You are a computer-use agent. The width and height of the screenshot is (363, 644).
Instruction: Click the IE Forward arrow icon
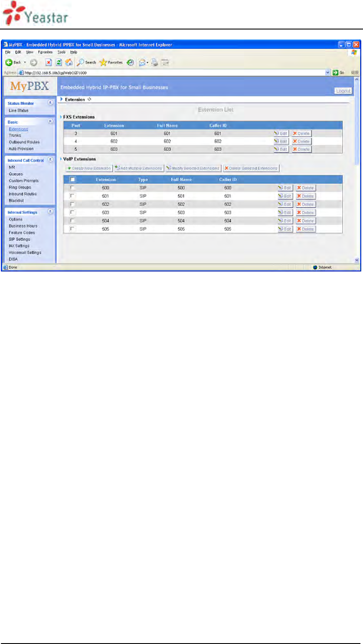coord(33,62)
